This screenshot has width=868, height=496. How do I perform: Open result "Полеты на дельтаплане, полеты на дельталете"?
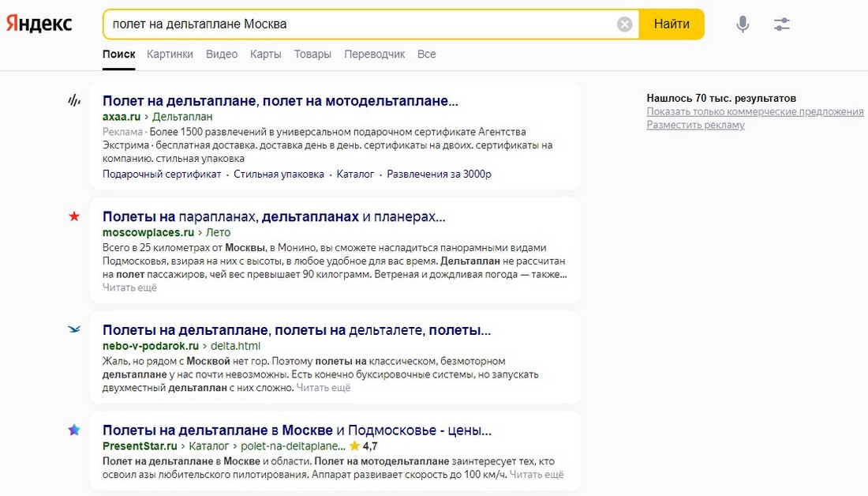pyautogui.click(x=297, y=330)
